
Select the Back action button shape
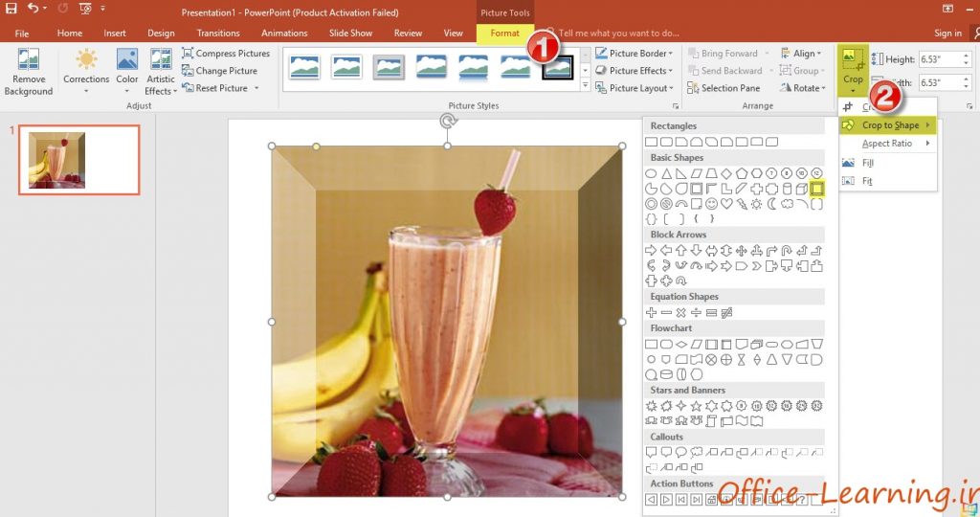point(651,500)
